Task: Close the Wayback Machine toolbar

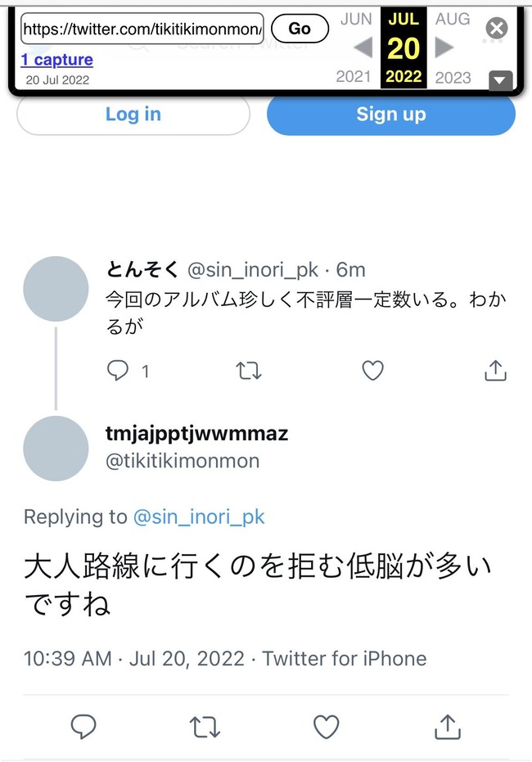Action: coord(496,29)
